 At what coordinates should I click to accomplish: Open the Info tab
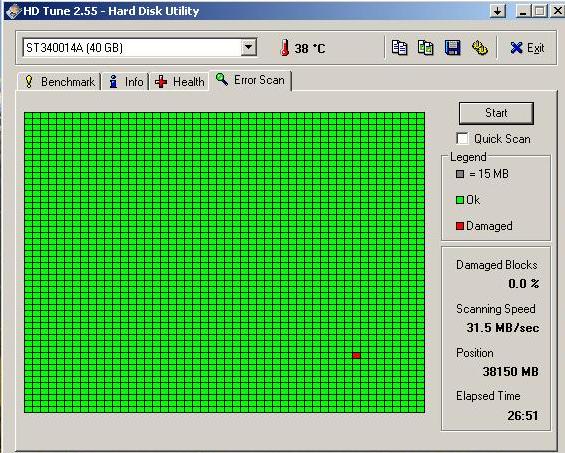[x=126, y=82]
